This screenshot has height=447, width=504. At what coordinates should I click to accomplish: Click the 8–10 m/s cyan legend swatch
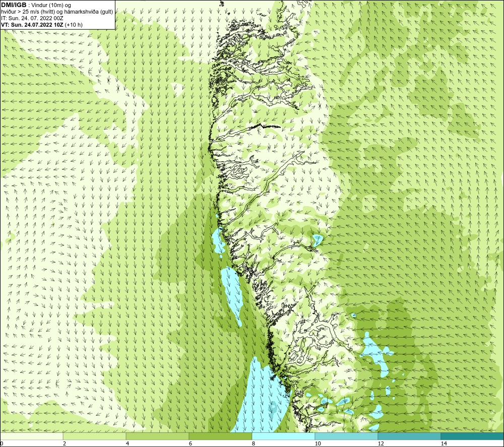(x=283, y=436)
